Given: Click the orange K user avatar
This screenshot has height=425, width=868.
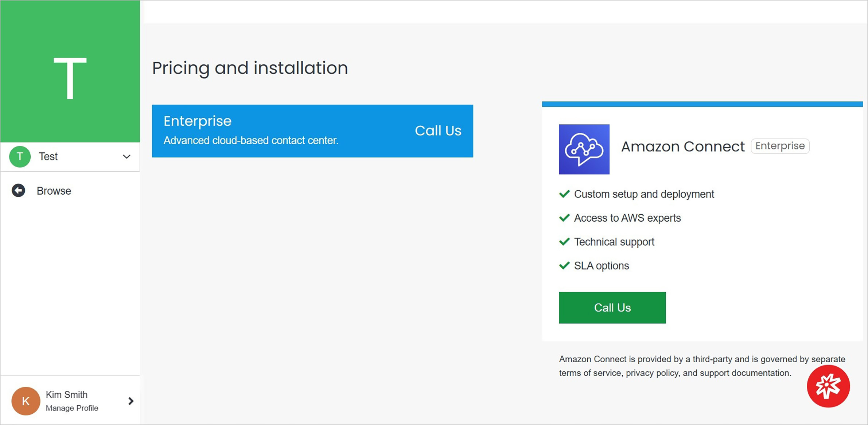Looking at the screenshot, I should point(26,401).
